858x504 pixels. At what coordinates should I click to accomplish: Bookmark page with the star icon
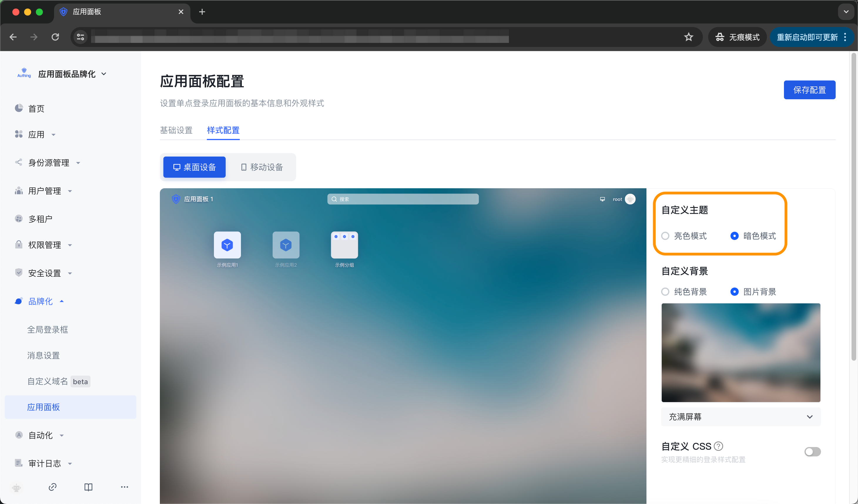click(688, 37)
